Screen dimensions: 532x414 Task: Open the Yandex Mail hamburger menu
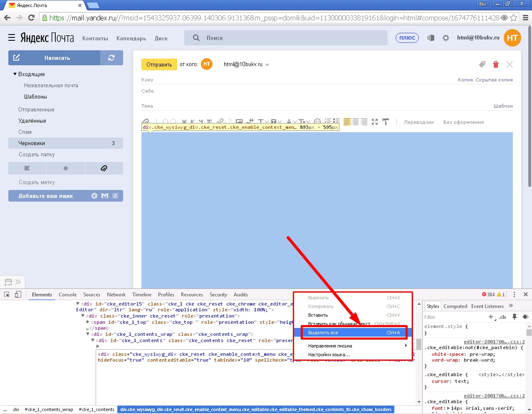(x=12, y=38)
